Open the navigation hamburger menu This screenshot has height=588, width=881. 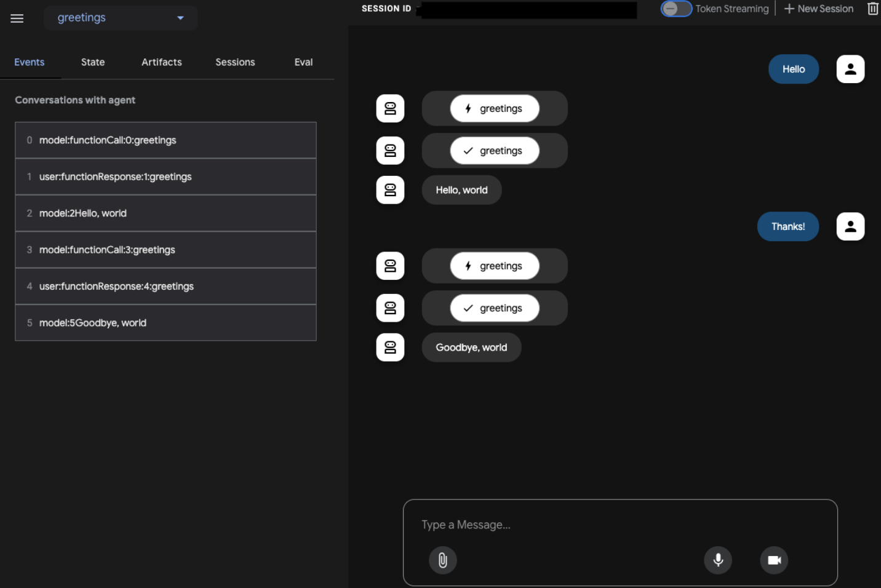point(17,18)
